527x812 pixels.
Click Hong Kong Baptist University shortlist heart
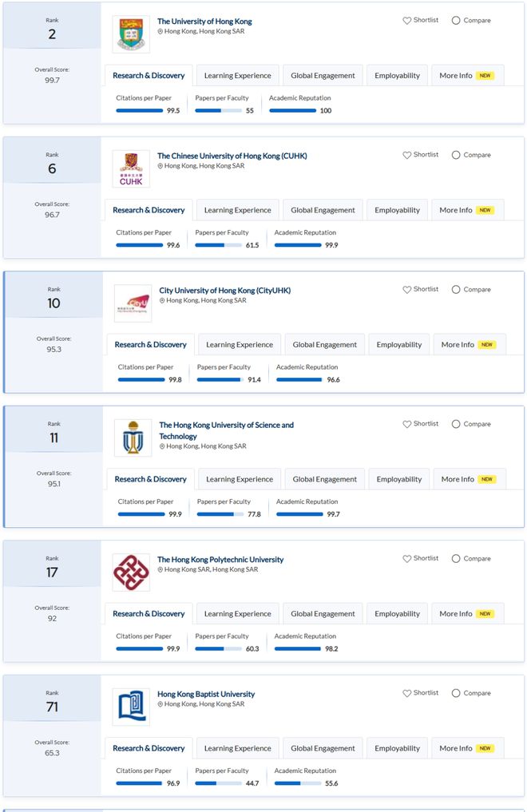point(407,693)
